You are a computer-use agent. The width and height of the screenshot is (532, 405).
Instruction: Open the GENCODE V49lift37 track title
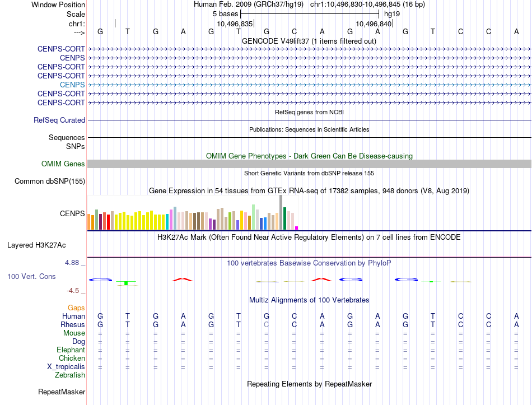pyautogui.click(x=309, y=41)
